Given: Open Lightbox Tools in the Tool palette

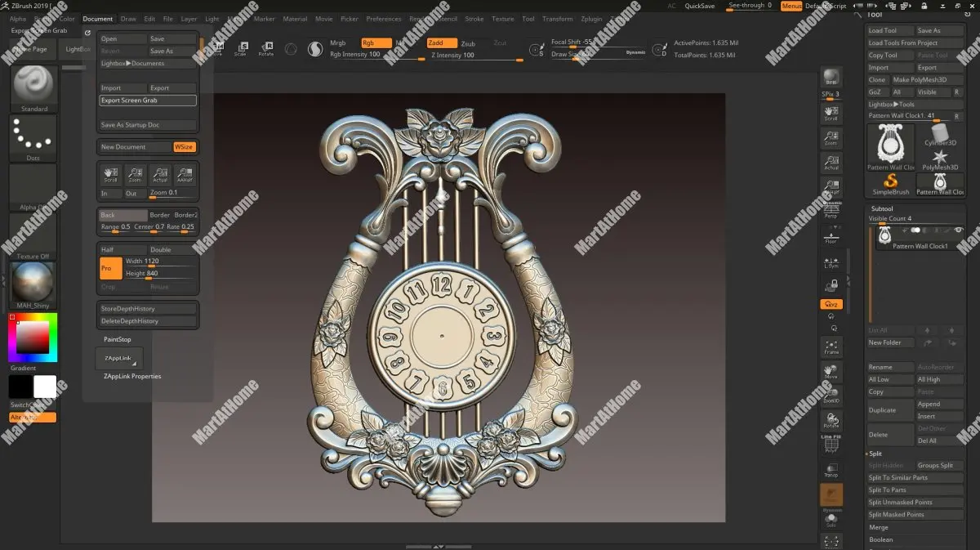Looking at the screenshot, I should tap(915, 105).
